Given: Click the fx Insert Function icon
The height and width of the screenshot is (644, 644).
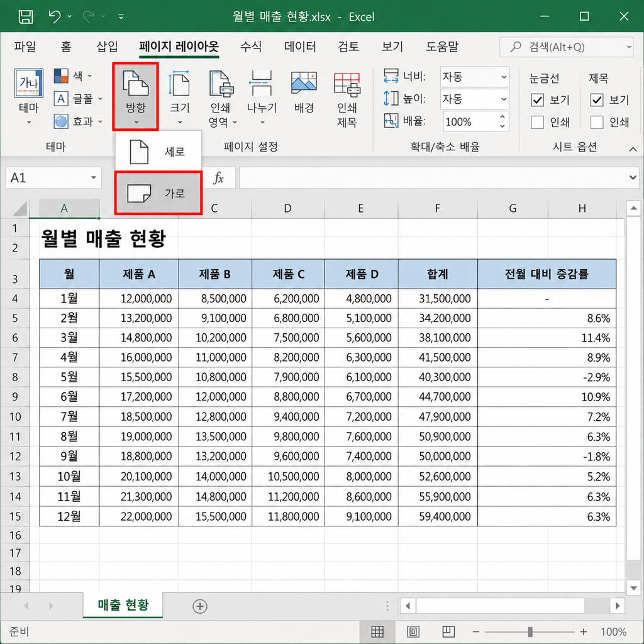Looking at the screenshot, I should (x=218, y=177).
